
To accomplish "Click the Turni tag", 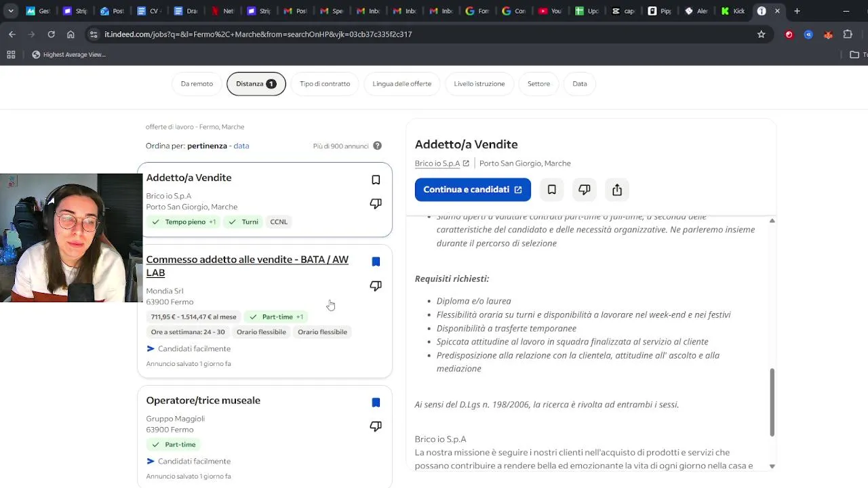I will coord(243,222).
